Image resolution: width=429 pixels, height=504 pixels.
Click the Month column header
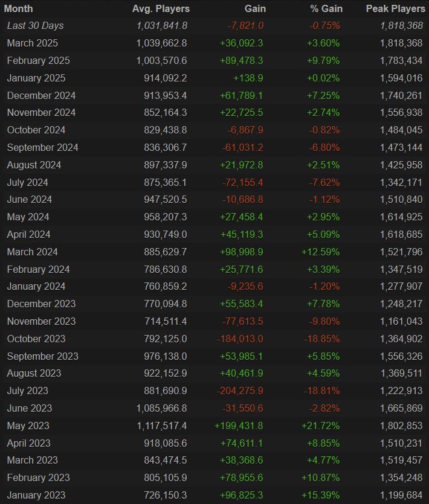tap(19, 8)
